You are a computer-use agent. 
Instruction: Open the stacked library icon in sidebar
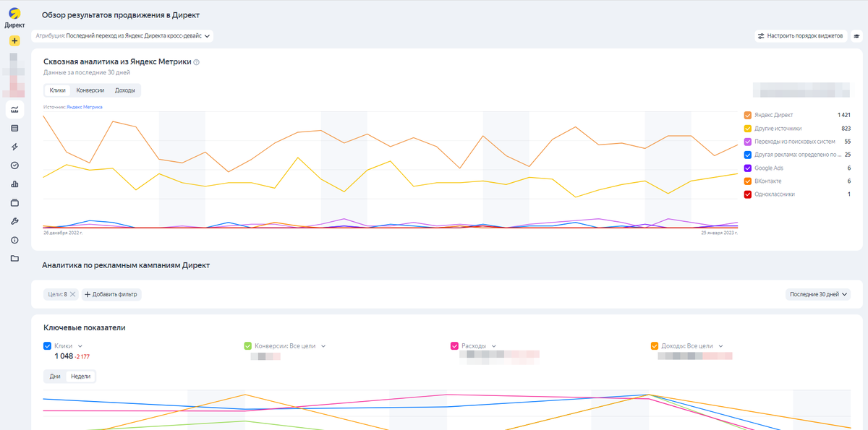click(14, 202)
